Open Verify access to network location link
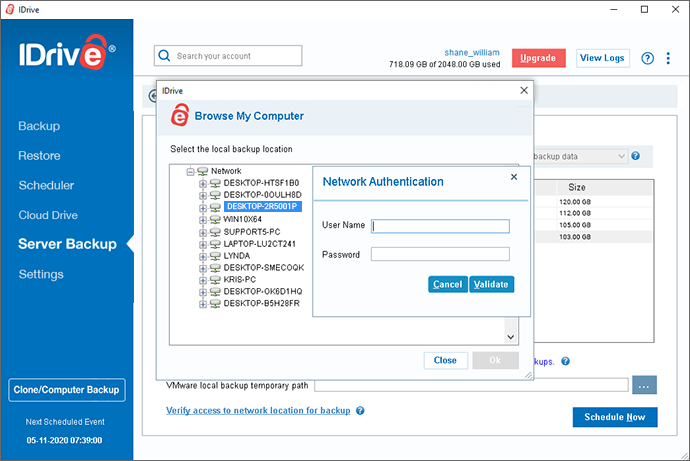The image size is (690, 461). (258, 410)
